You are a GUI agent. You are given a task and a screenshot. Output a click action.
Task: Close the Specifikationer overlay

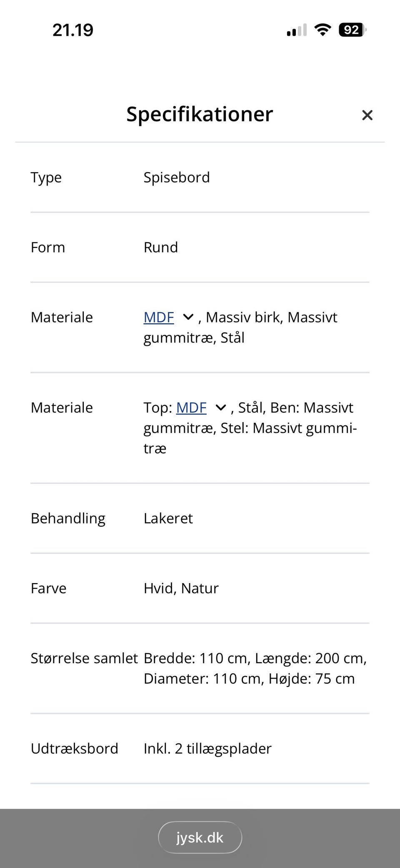[x=367, y=115]
